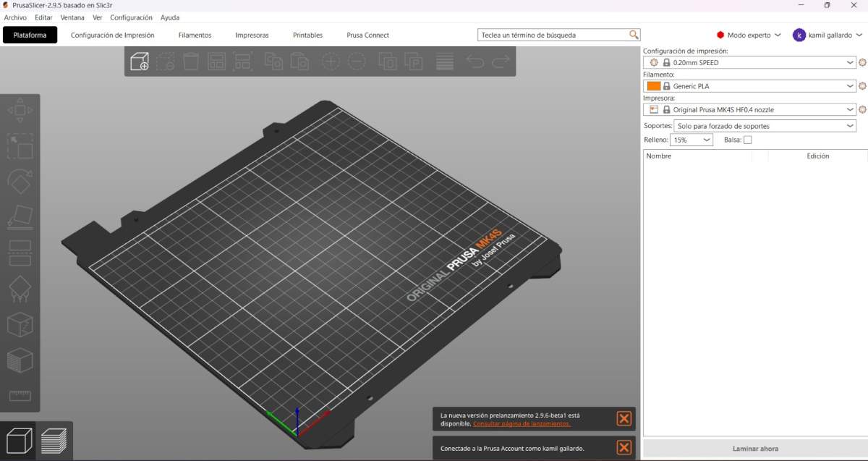The image size is (868, 461).
Task: Select the Move gizmo tool
Action: 20,110
